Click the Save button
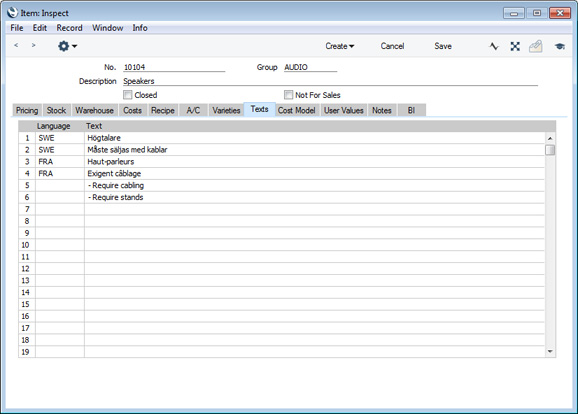This screenshot has height=414, width=578. tap(443, 46)
